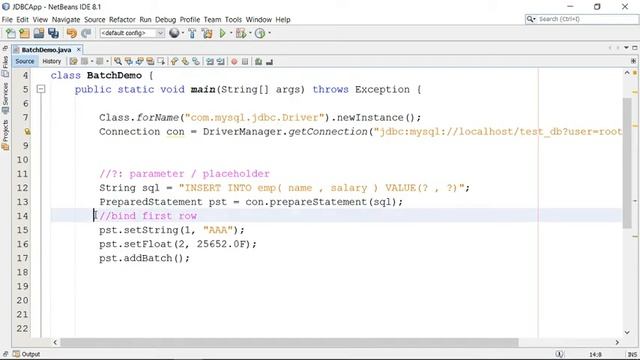Open dropdown arrow beside Profile Project
The width and height of the screenshot is (640, 360).
[x=269, y=33]
